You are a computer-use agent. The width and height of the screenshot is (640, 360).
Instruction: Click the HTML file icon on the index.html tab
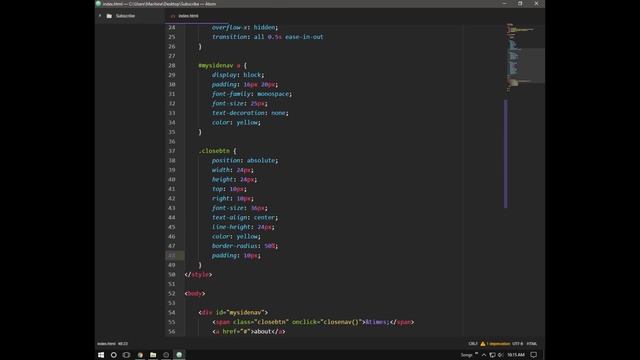point(173,16)
